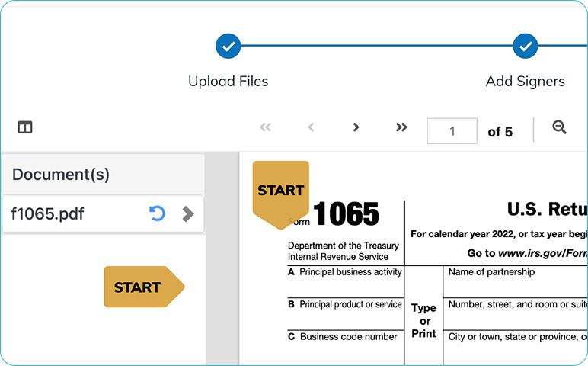This screenshot has width=588, height=366.
Task: Jump to last page double-right arrows
Action: tap(401, 127)
